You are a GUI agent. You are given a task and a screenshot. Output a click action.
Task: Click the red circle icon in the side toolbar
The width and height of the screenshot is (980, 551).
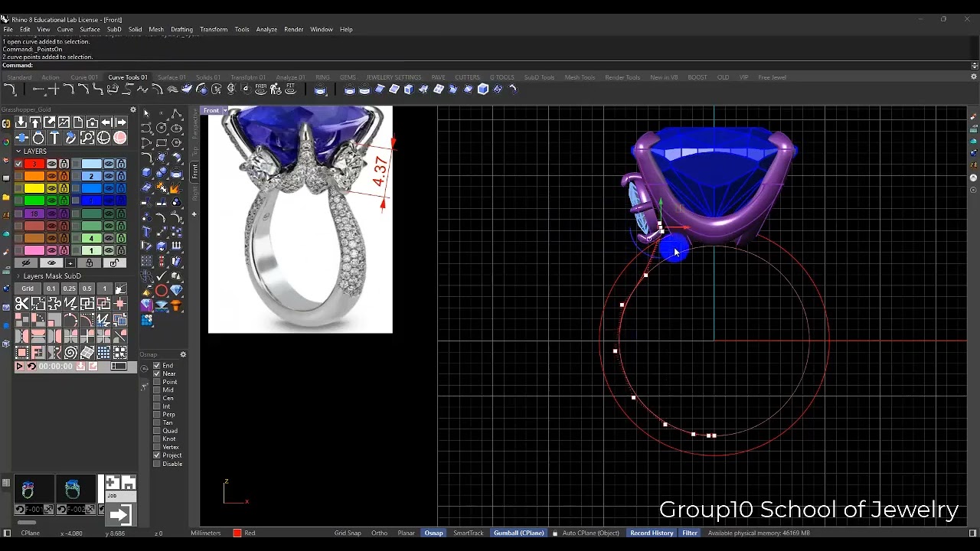point(162,290)
